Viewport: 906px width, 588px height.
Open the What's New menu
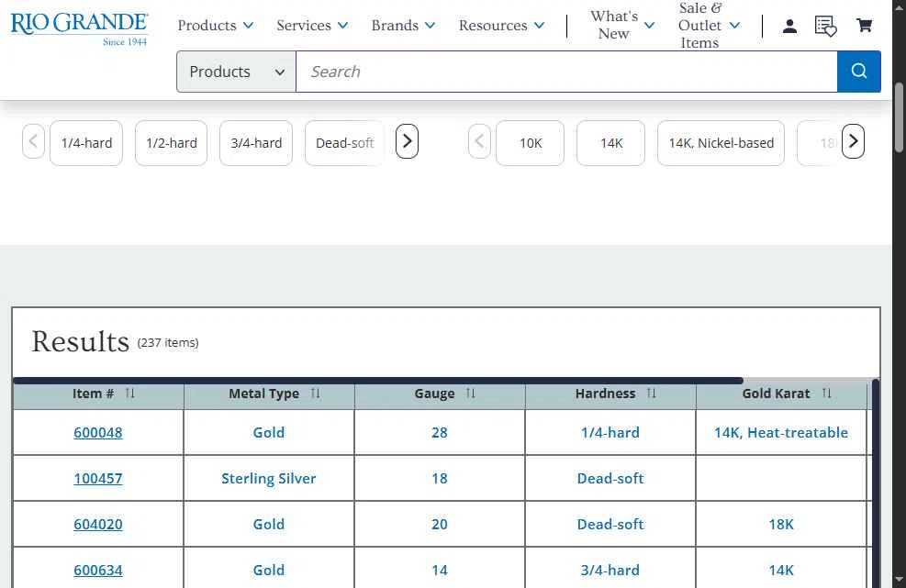[622, 26]
